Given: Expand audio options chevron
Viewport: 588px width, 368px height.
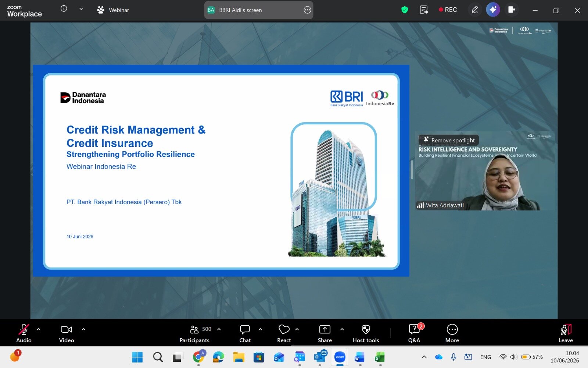Looking at the screenshot, I should click(x=39, y=329).
